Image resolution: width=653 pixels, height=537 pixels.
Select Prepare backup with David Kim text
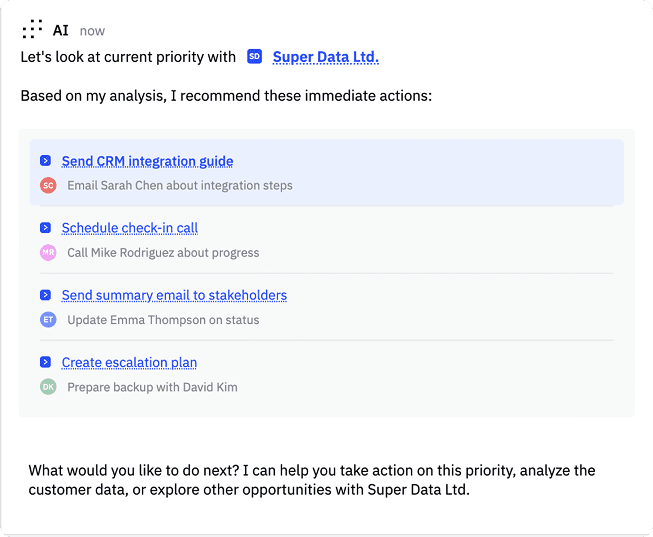click(152, 387)
